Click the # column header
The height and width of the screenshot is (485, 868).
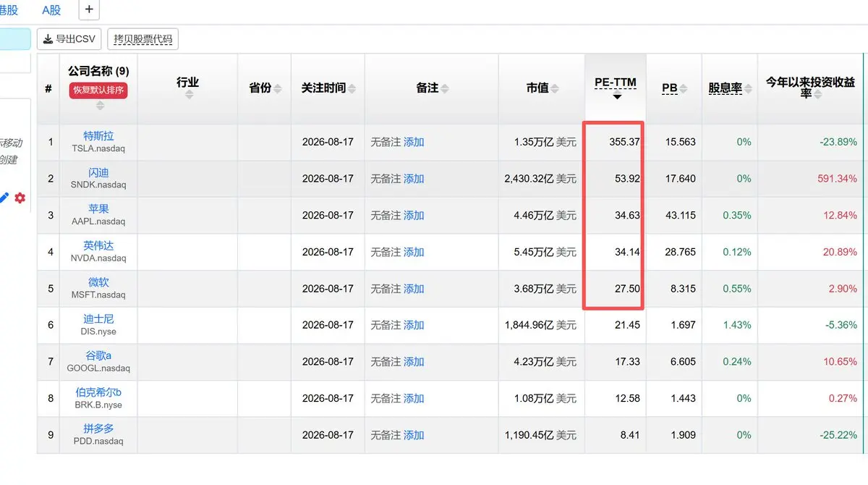48,88
